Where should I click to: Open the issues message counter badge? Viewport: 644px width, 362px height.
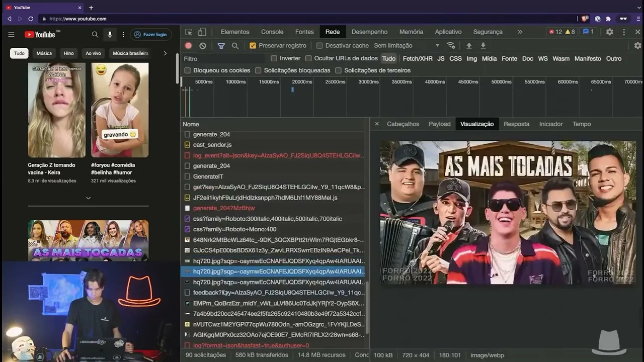coord(588,32)
